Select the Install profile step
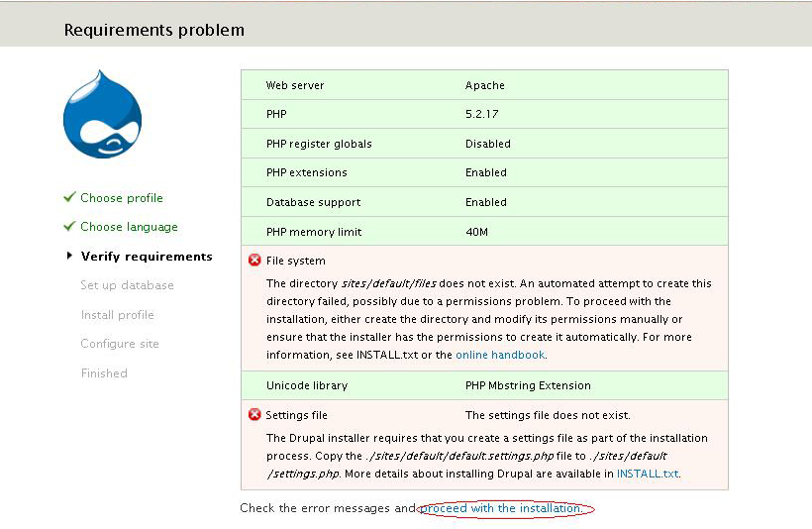Screen dimensions: 812x529 [x=118, y=315]
